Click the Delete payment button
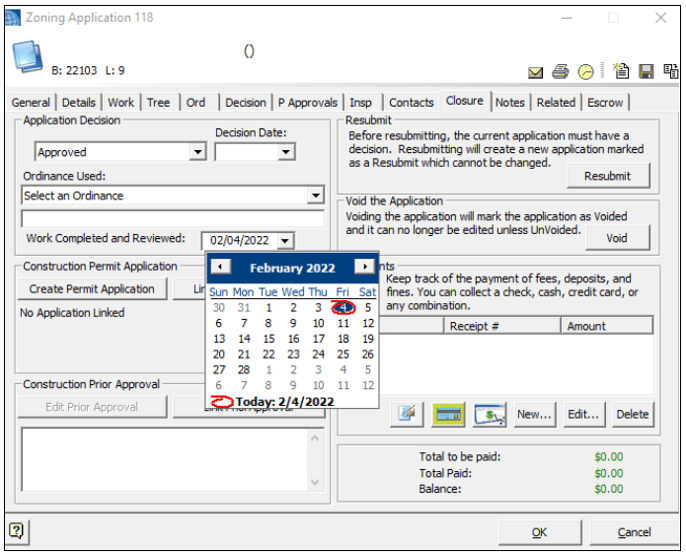686x556 pixels. [633, 414]
